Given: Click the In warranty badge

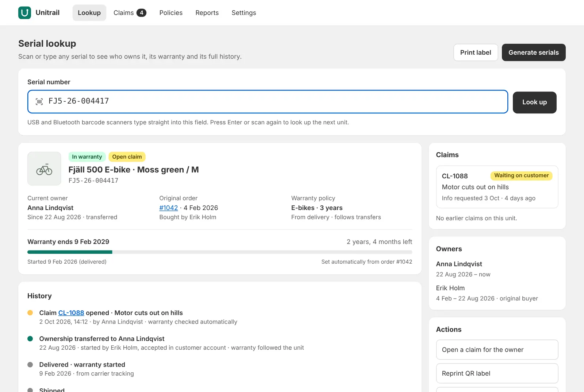Looking at the screenshot, I should point(87,157).
